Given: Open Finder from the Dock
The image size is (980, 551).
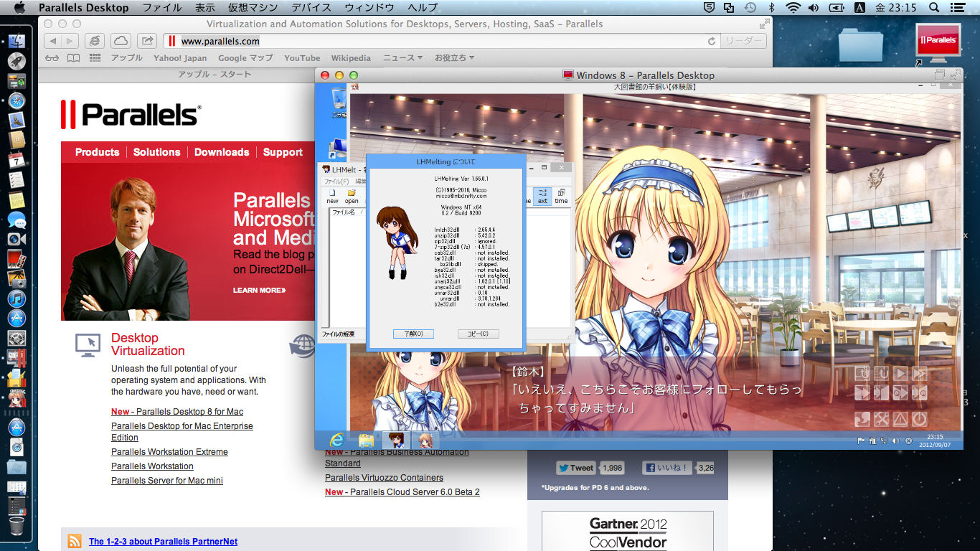Looking at the screenshot, I should tap(17, 41).
